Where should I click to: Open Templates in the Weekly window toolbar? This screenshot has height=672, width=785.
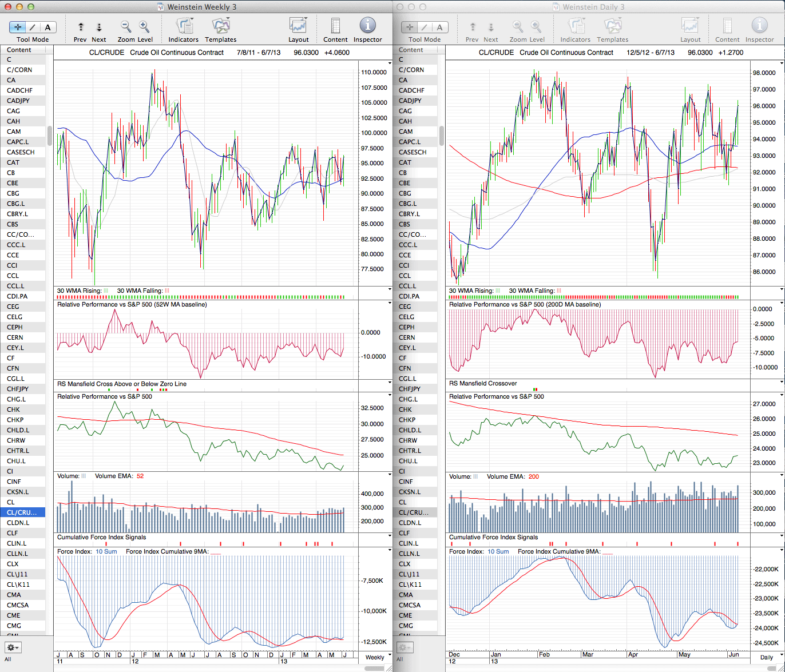click(220, 26)
